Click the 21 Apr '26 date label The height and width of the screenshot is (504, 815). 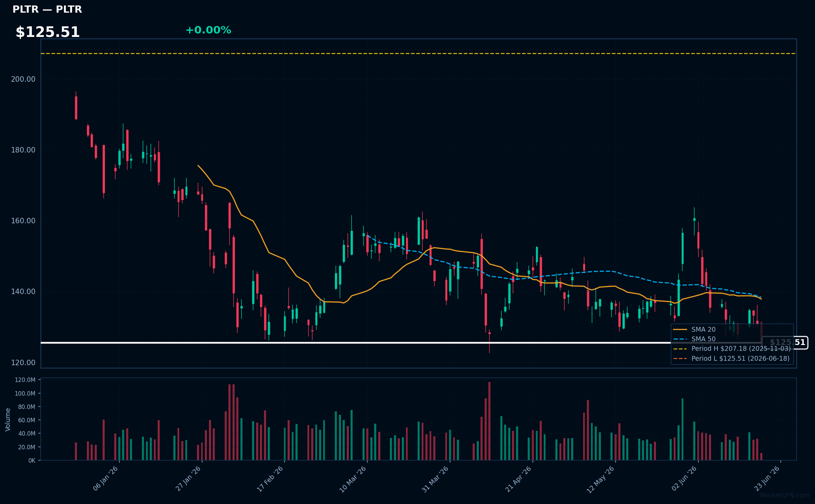pyautogui.click(x=518, y=479)
